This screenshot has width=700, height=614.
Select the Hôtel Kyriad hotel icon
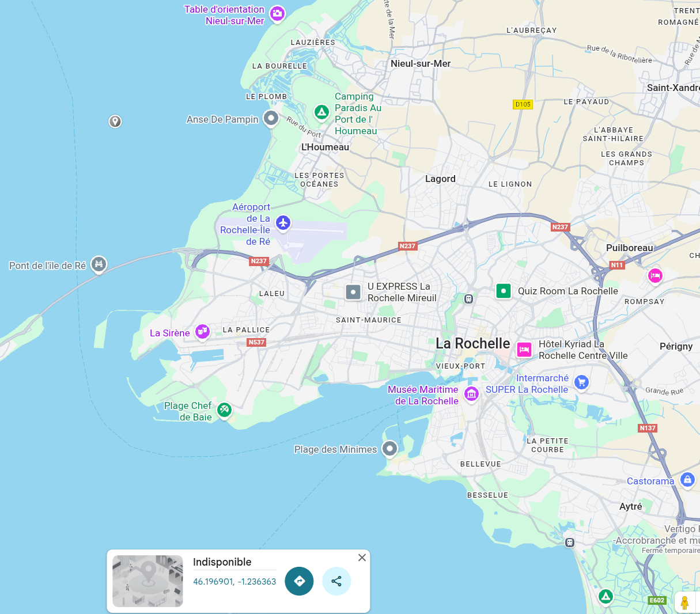point(524,350)
